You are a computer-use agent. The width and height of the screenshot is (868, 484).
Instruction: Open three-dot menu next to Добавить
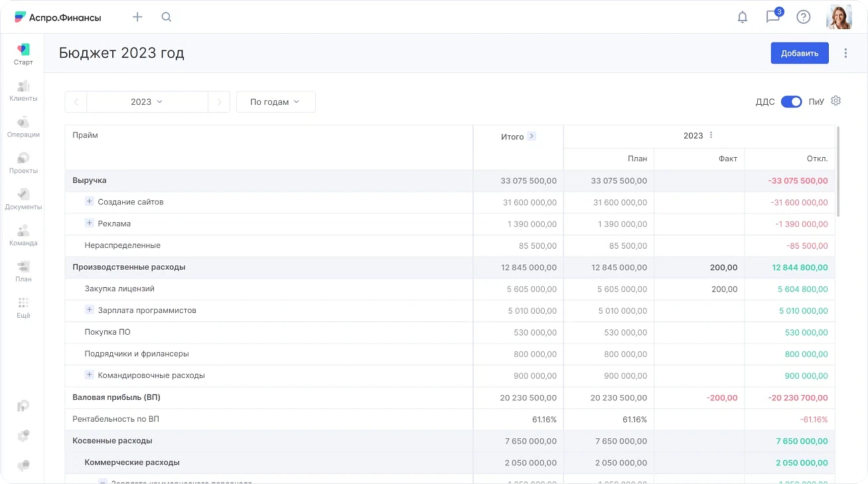click(x=845, y=53)
